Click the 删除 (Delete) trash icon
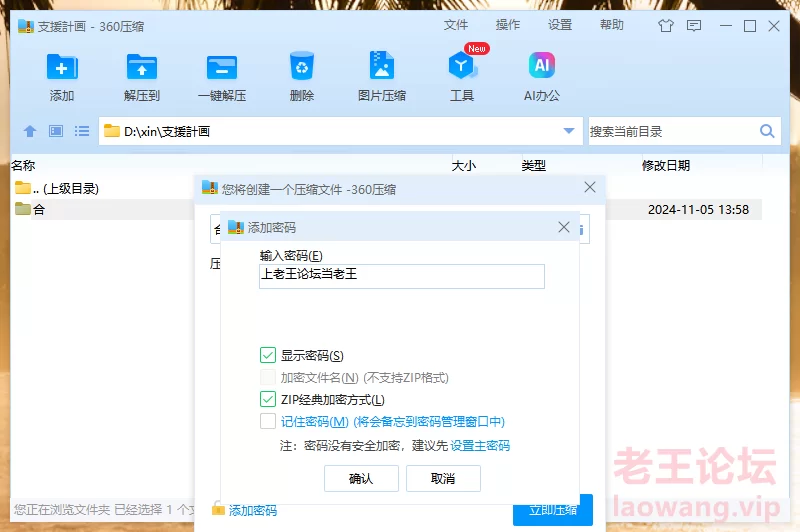The width and height of the screenshot is (800, 532). click(x=302, y=66)
